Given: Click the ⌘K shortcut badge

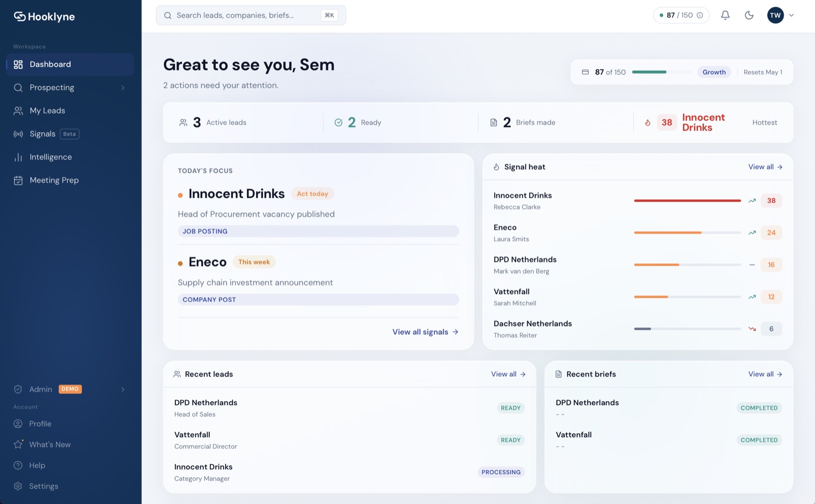Looking at the screenshot, I should pyautogui.click(x=330, y=15).
